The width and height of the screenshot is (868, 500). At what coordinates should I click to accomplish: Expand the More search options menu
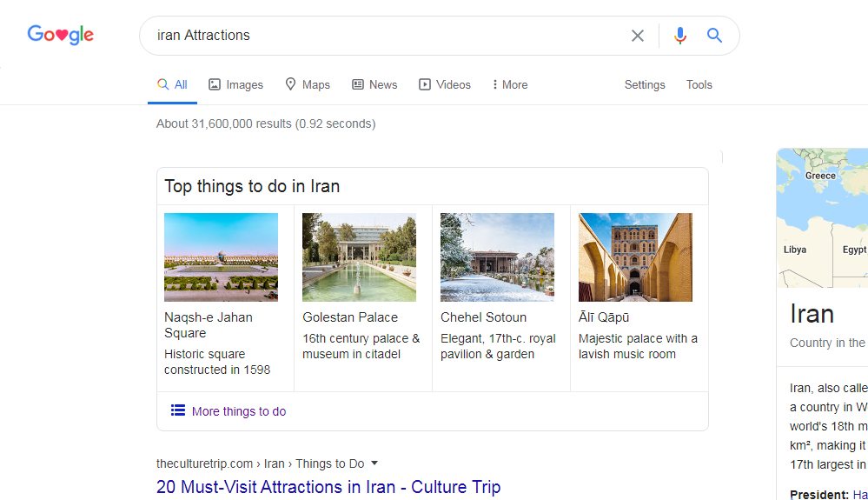click(x=509, y=84)
